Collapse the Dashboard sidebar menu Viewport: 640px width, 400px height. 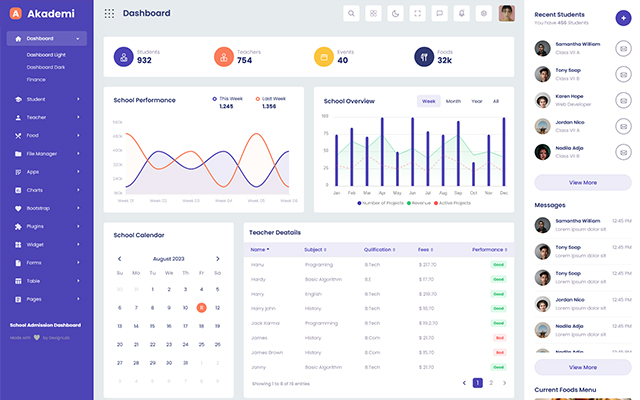(x=47, y=38)
